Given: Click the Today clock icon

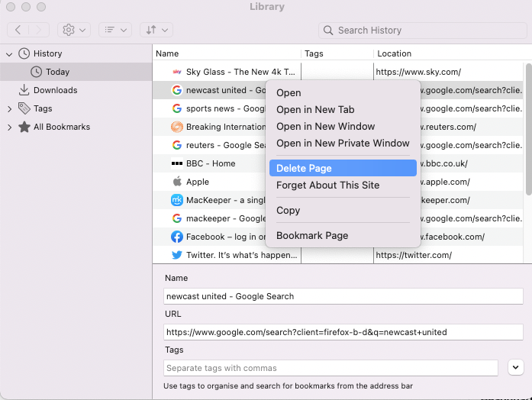Looking at the screenshot, I should click(x=37, y=72).
